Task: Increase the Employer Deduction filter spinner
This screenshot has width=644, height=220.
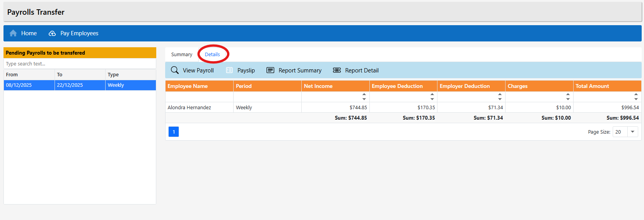Action: point(500,95)
